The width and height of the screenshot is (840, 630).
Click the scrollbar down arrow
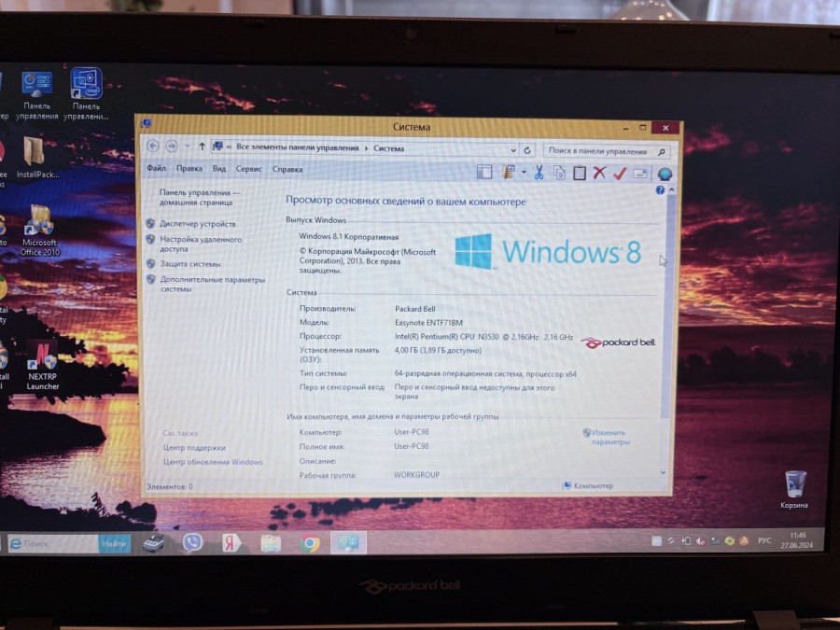pos(664,472)
